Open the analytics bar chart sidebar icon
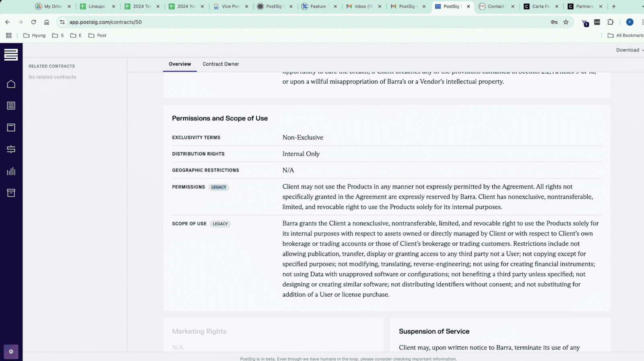Image resolution: width=644 pixels, height=361 pixels. pos(11,171)
